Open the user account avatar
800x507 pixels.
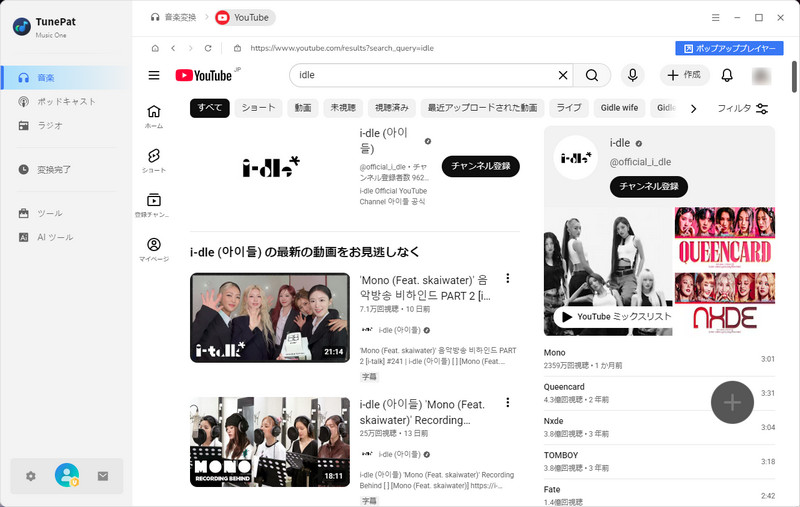pos(67,475)
